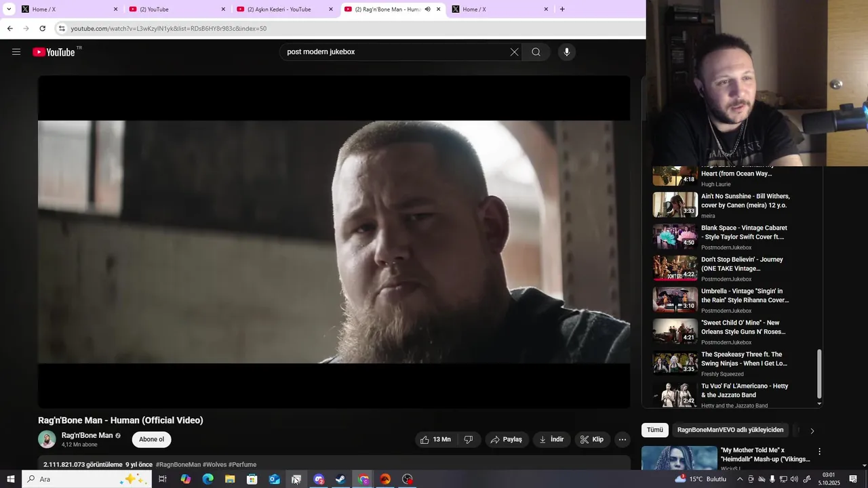Dislike the video with thumbs-down icon
Image resolution: width=868 pixels, height=488 pixels.
[468, 439]
